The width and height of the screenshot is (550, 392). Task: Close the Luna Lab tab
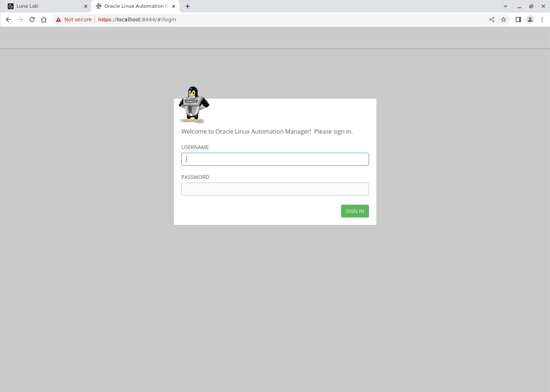[86, 6]
